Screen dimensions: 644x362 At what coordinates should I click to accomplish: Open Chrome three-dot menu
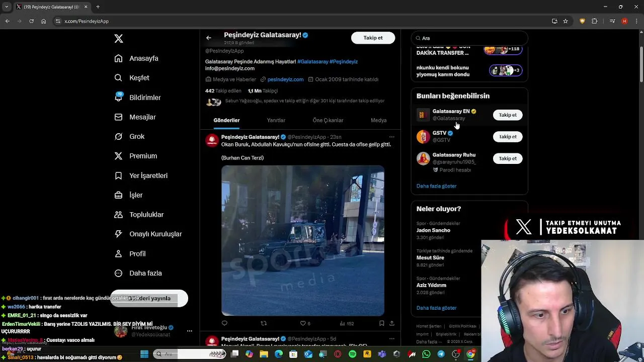(x=636, y=21)
